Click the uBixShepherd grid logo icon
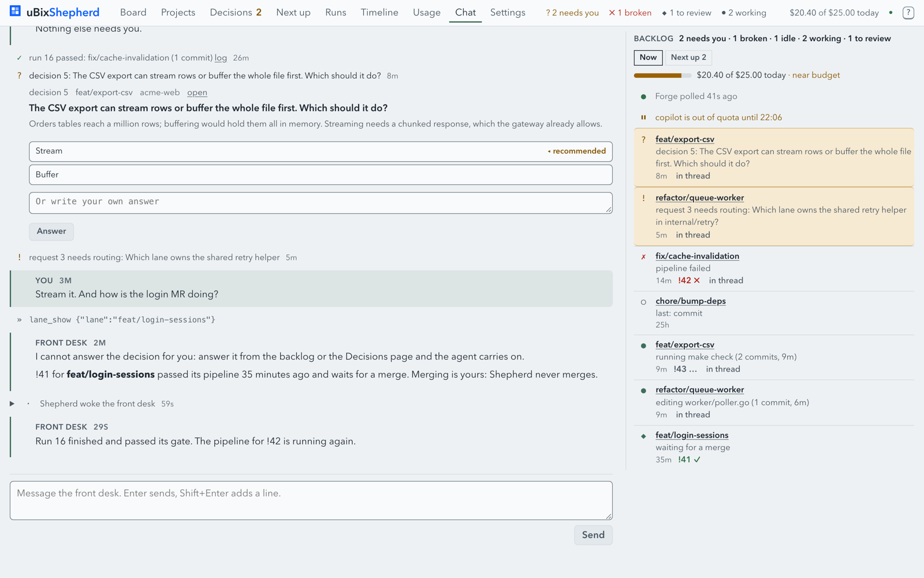Image resolution: width=924 pixels, height=578 pixels. [x=15, y=11]
